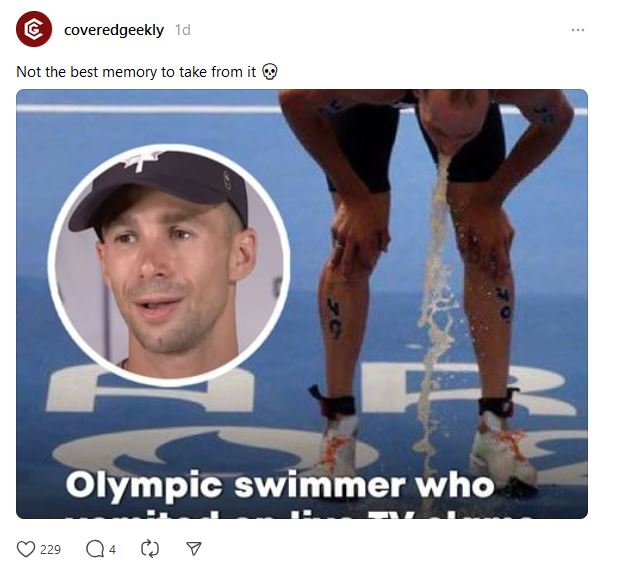
Task: Like the post with the heart icon
Action: coord(26,549)
